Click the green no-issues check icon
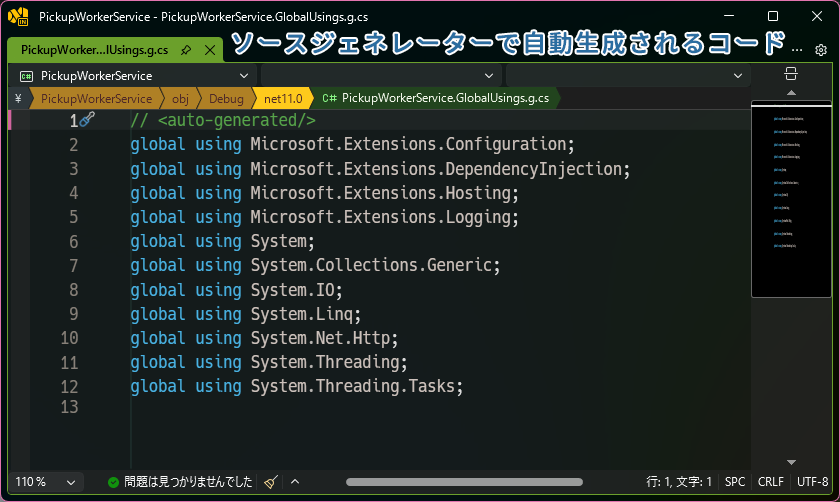 pos(113,483)
